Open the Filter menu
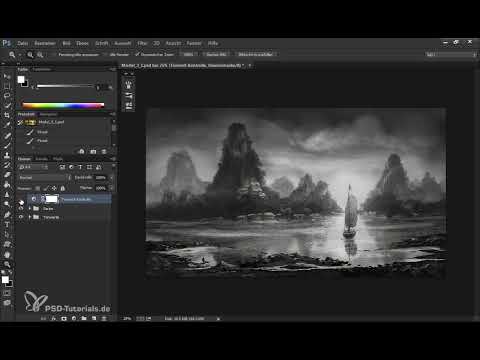This screenshot has height=360, width=480. click(142, 43)
